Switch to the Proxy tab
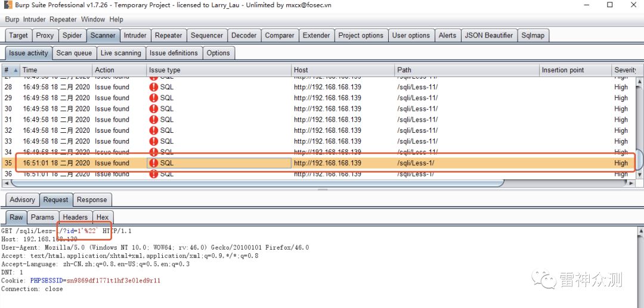Image resolution: width=644 pixels, height=308 pixels. 45,35
